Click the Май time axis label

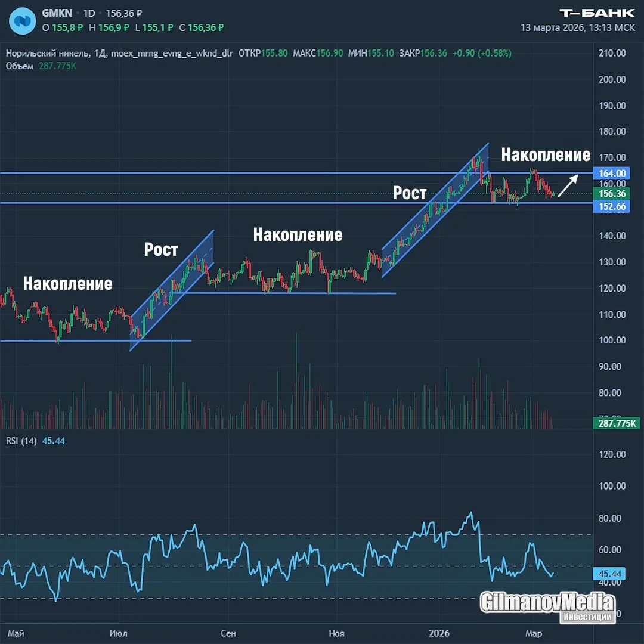pyautogui.click(x=16, y=633)
